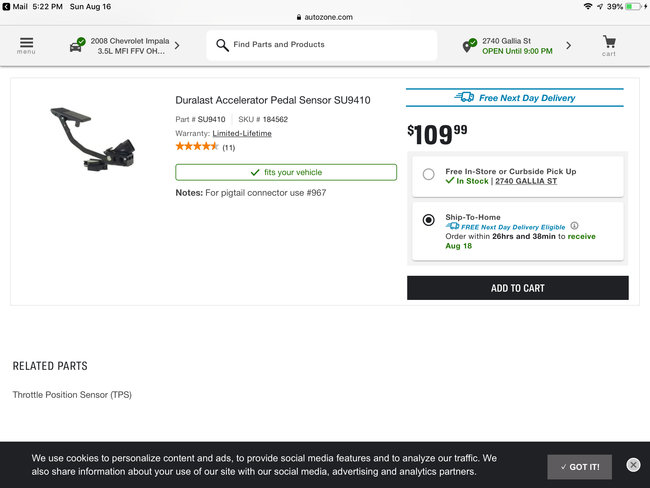Expand the 2740 Gallia St store chevron
The image size is (650, 488).
click(x=569, y=45)
